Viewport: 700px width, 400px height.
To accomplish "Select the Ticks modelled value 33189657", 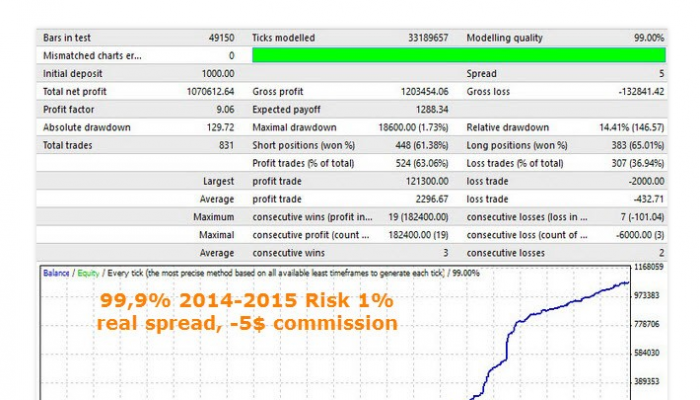I will click(x=428, y=38).
